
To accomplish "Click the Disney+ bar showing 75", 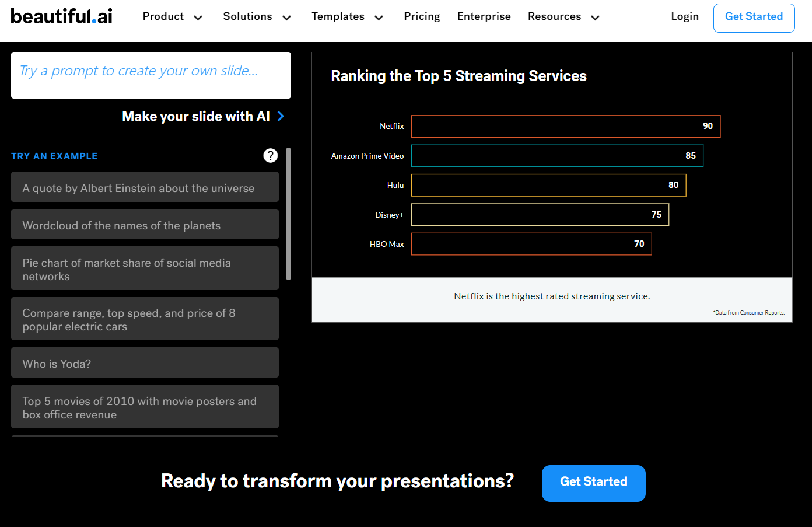I will (540, 215).
